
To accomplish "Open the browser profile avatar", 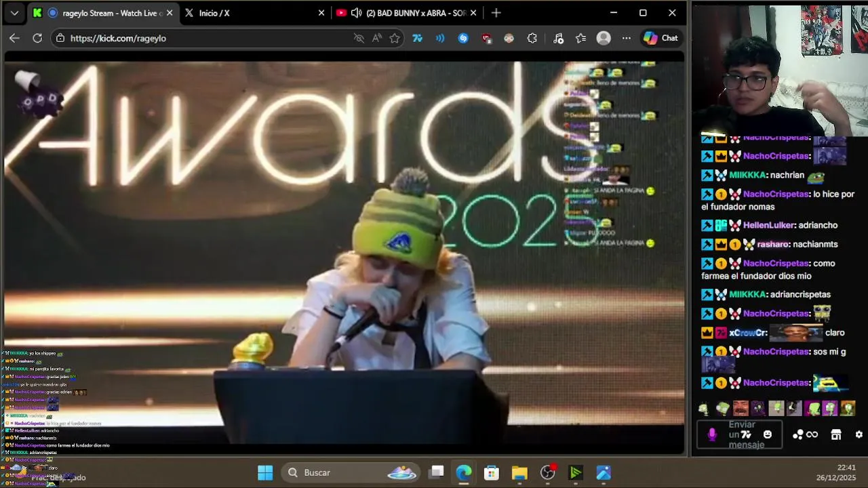I will click(604, 38).
